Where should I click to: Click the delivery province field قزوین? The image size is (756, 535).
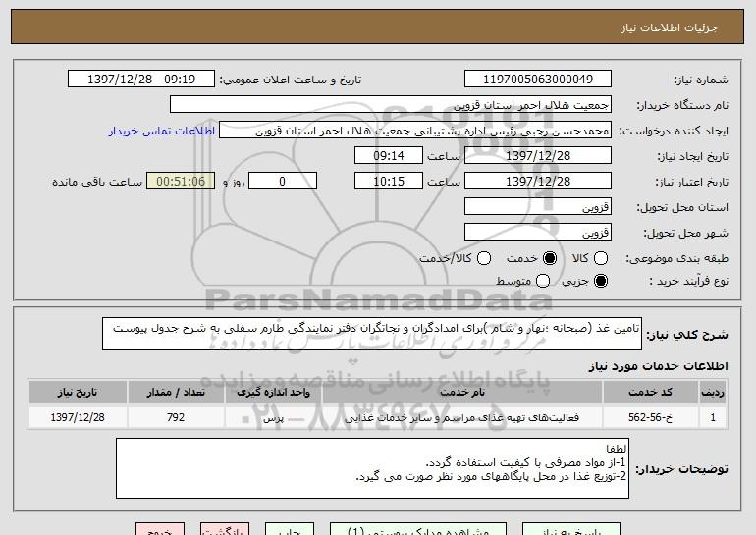[x=538, y=207]
